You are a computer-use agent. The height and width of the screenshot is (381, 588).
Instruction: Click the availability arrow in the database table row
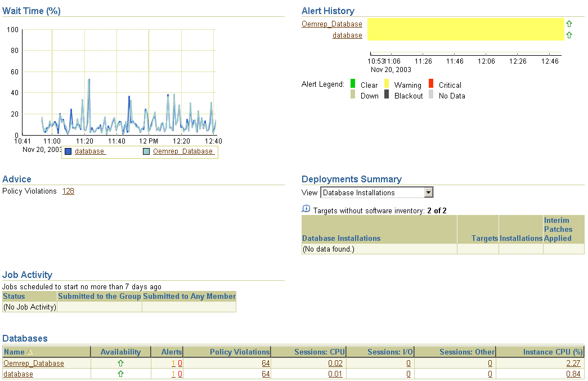point(120,374)
